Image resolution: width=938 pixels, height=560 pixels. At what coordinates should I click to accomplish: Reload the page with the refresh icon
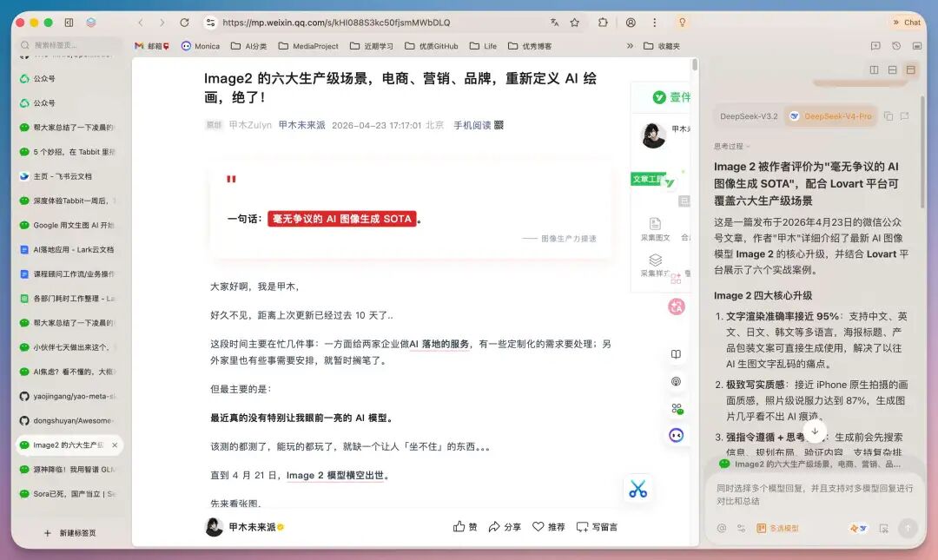click(184, 23)
